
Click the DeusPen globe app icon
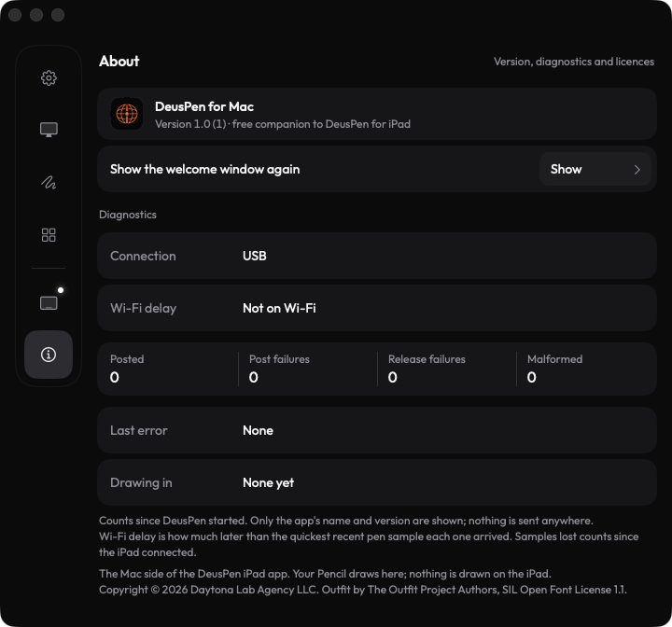click(x=127, y=114)
